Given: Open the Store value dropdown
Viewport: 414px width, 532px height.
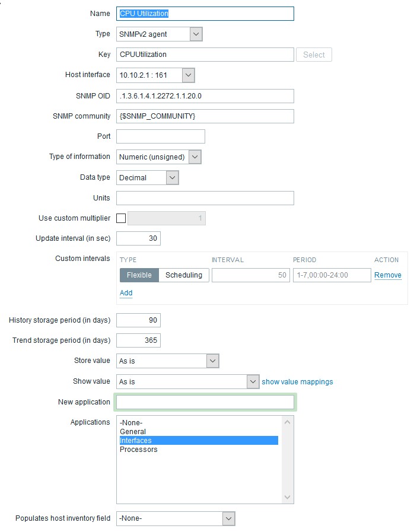Looking at the screenshot, I should tap(168, 361).
